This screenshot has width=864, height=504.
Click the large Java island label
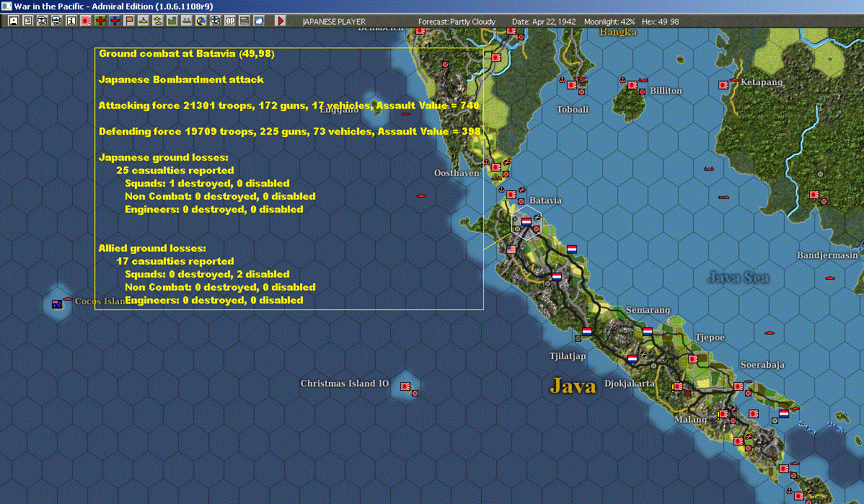click(x=573, y=386)
